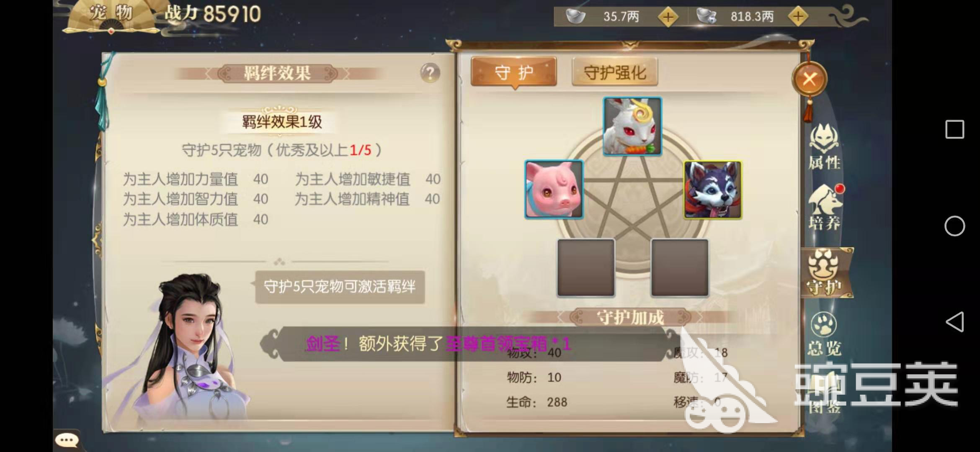
Task: Select the white rabbit pet slot
Action: [632, 126]
